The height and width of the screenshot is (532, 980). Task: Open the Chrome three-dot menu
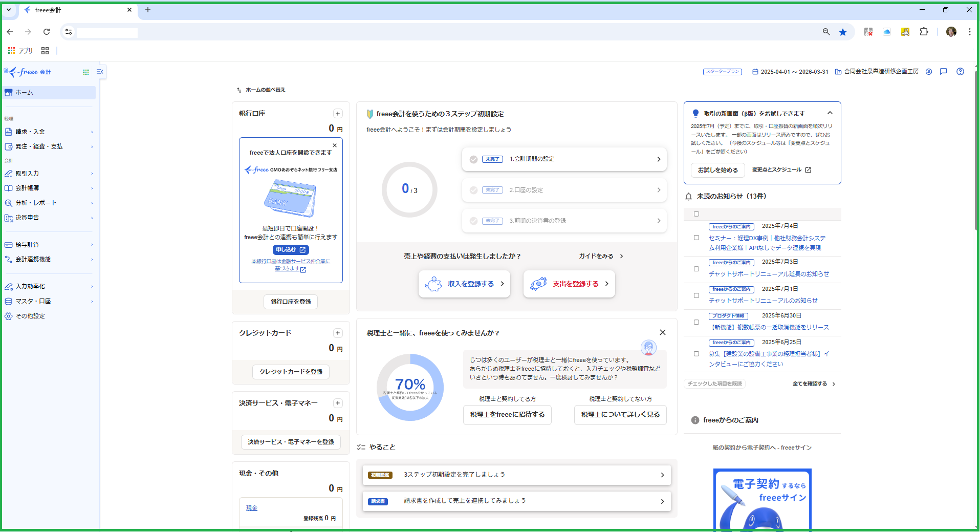[x=969, y=32]
